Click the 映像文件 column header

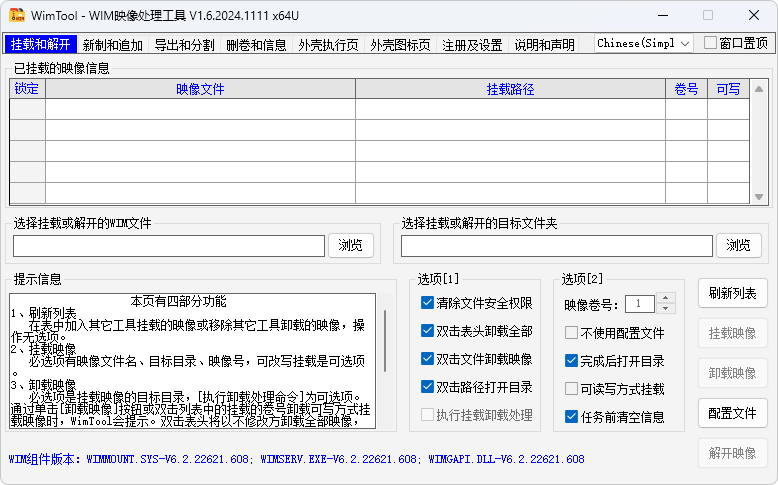coord(200,89)
